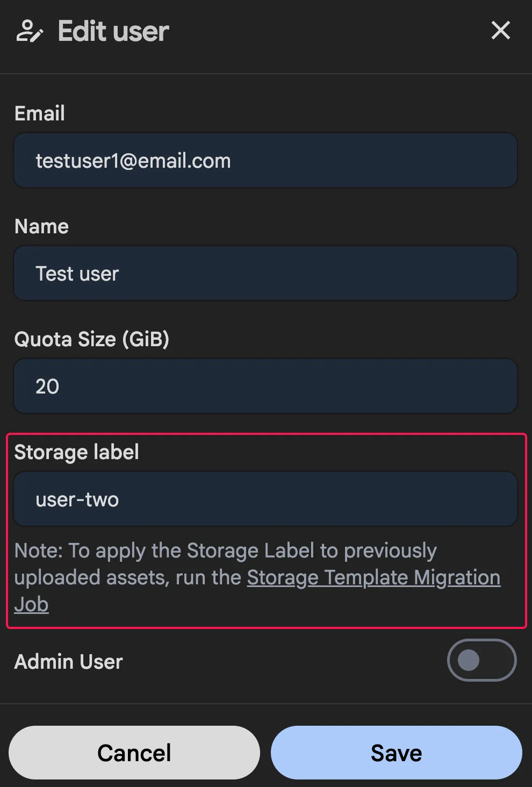Click the "Edit user" dialog title
This screenshot has width=532, height=787.
click(113, 31)
